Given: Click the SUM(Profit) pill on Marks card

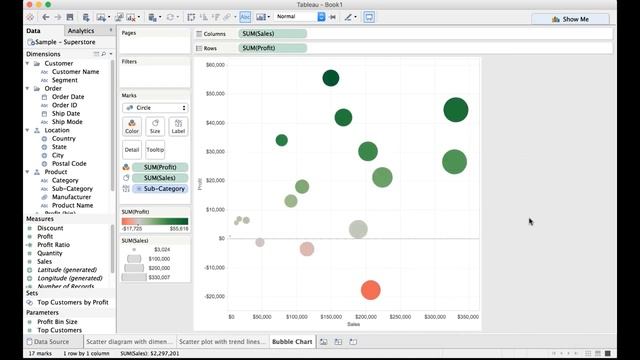Looking at the screenshot, I should [x=160, y=167].
